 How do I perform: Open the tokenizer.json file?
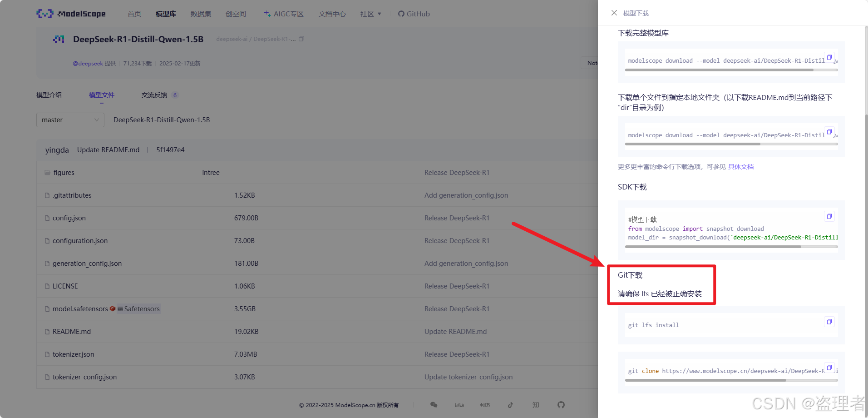pyautogui.click(x=74, y=354)
